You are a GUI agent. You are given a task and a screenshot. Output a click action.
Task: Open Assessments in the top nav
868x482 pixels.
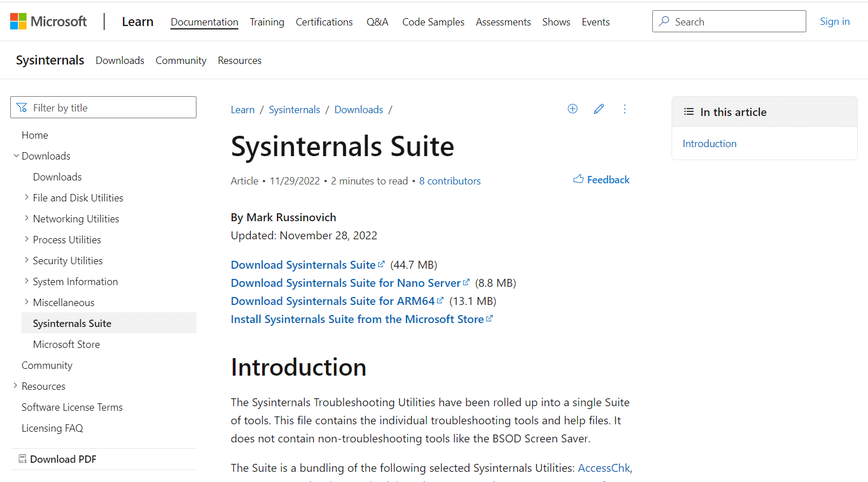point(503,21)
